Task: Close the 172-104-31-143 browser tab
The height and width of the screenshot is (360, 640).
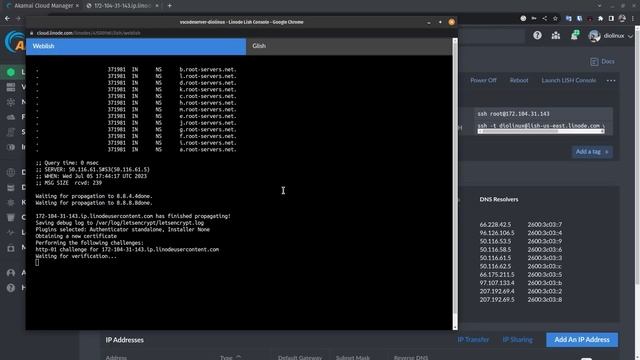Action: pyautogui.click(x=157, y=6)
